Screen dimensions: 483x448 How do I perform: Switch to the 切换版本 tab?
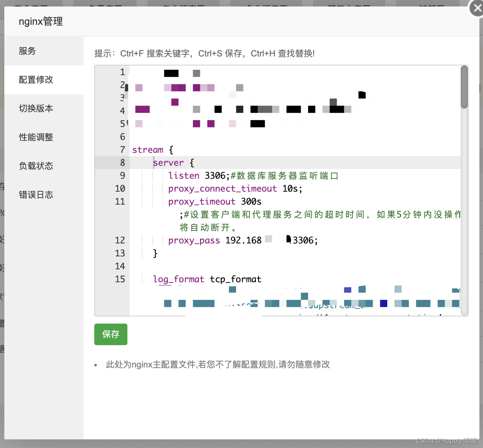pos(44,109)
